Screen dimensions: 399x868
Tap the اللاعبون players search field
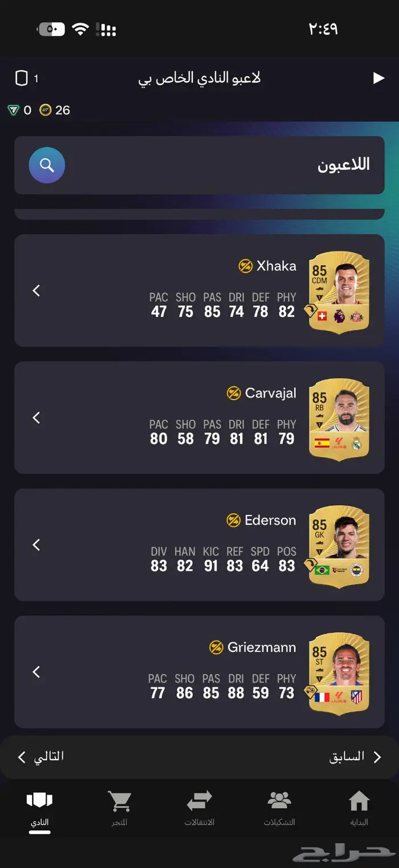tap(199, 165)
